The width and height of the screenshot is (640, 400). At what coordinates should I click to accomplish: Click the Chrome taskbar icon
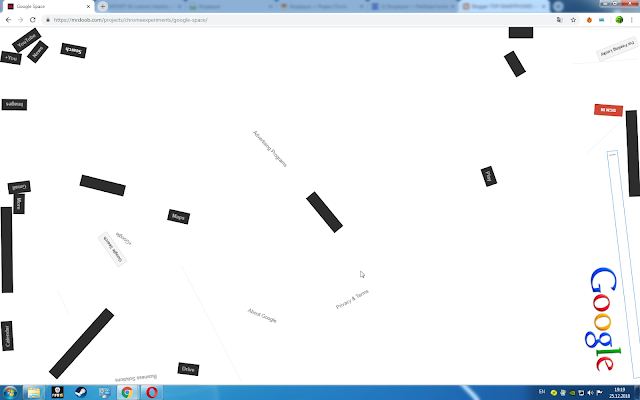pos(127,393)
